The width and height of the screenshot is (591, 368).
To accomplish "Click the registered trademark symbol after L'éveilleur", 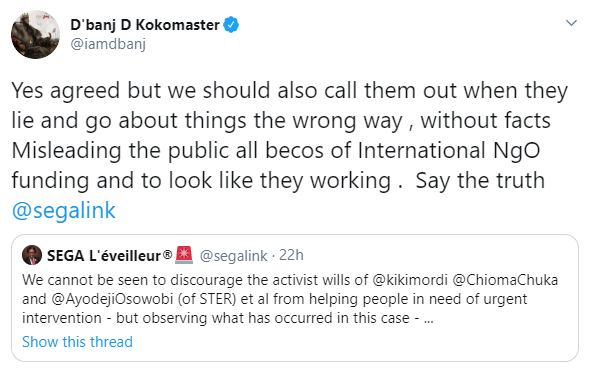I will click(167, 253).
